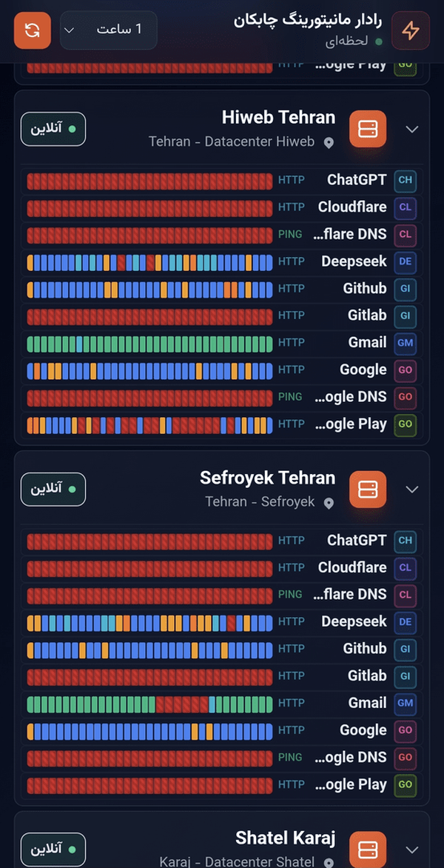Collapse the Hiweb Tehran section chevron
Screen dimensions: 444x868
412,129
